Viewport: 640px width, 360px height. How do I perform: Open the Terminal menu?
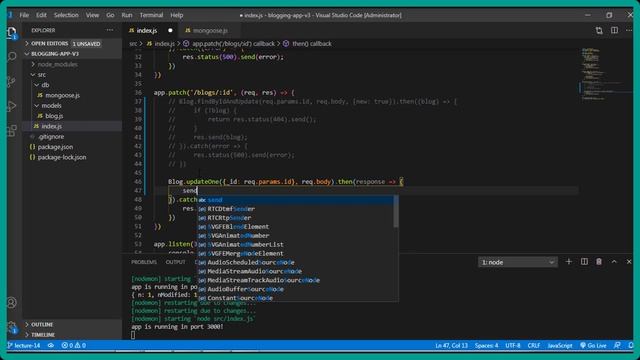[151, 15]
